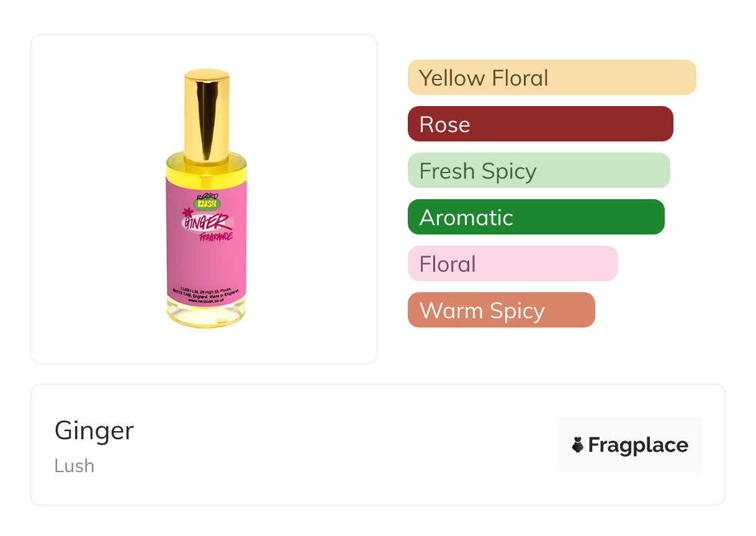Click the black 'Retro' scribble above the Lush logo

[205, 193]
